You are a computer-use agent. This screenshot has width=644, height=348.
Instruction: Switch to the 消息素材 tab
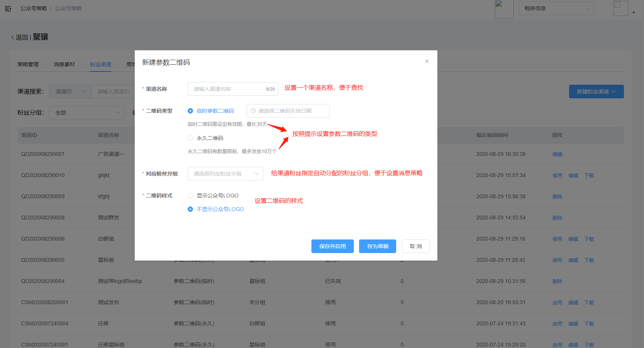pyautogui.click(x=64, y=64)
